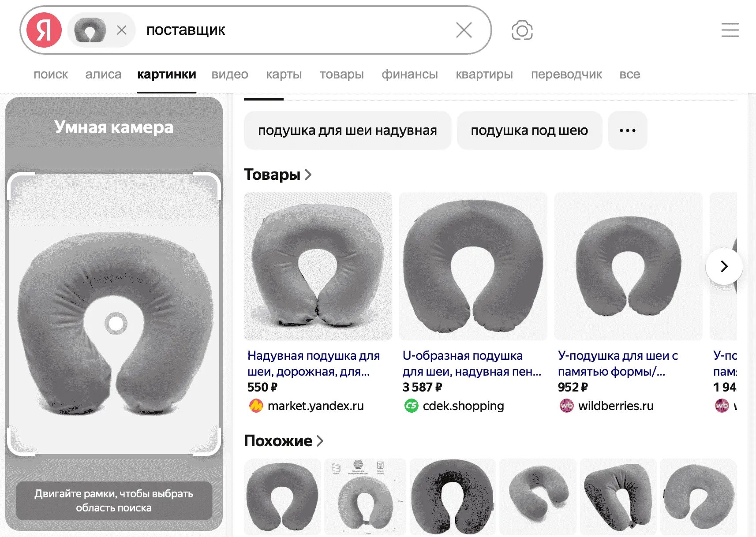Open the все services tab
Screen dimensions: 756x537
pyautogui.click(x=629, y=75)
